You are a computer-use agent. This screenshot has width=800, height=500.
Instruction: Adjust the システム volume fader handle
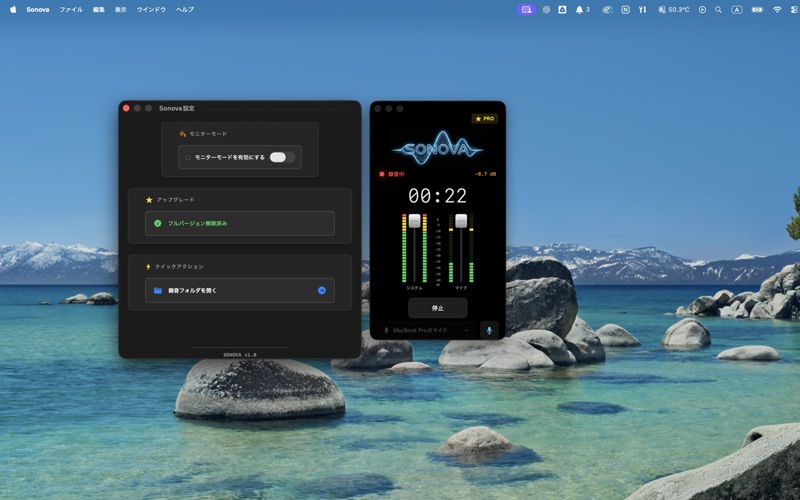click(x=414, y=221)
